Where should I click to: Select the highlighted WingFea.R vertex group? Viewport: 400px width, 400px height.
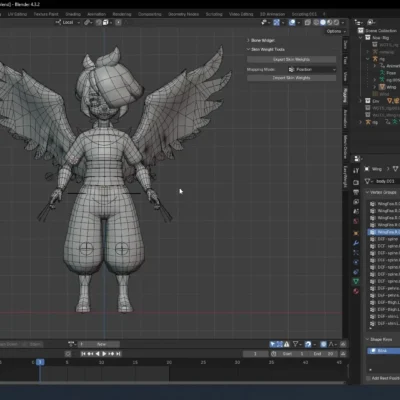[384, 232]
